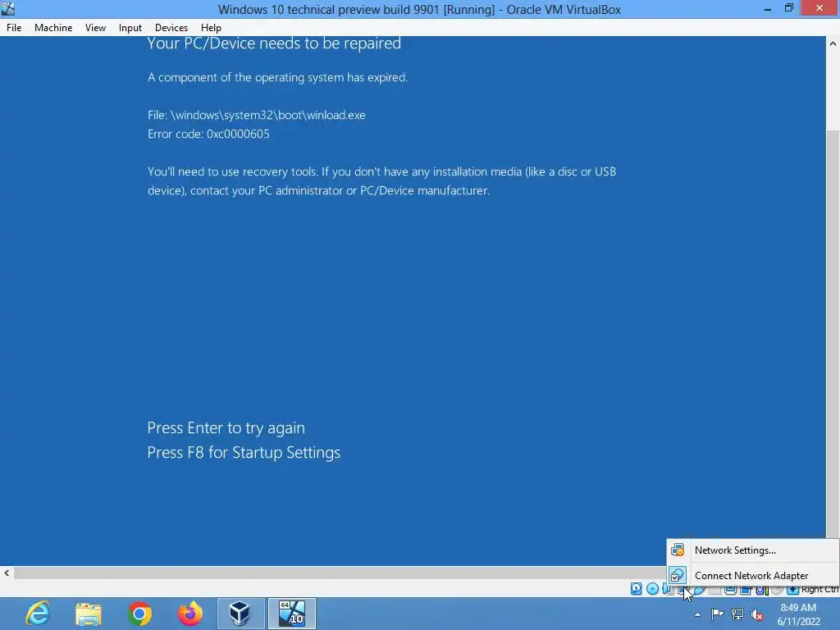Click 'A component of the operating system has expired' text
The height and width of the screenshot is (630, 840).
coord(277,77)
